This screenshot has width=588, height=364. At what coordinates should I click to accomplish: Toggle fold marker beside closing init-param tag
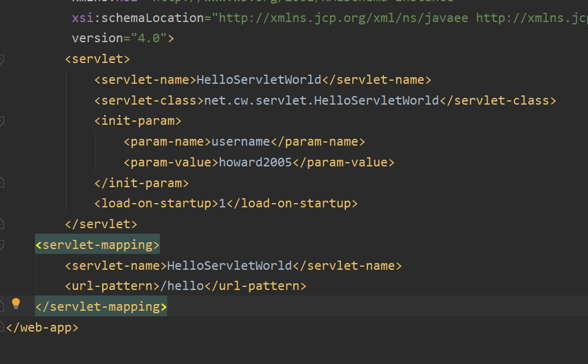(1, 183)
